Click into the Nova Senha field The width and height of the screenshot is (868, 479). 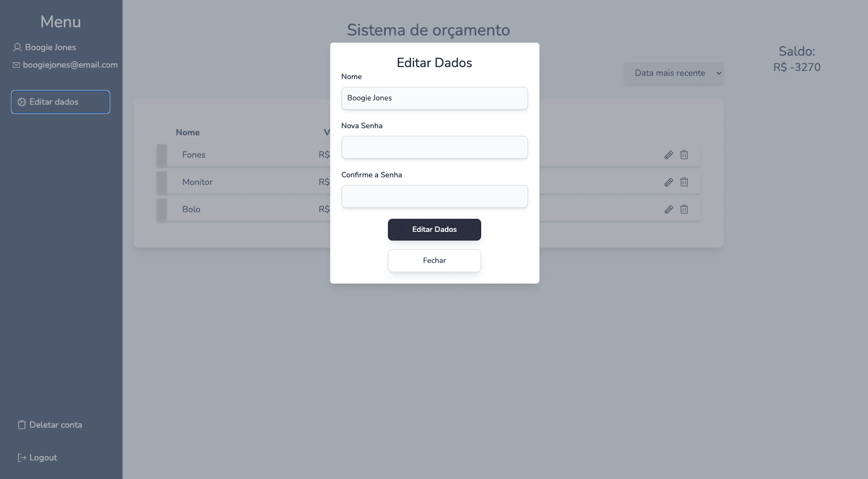(x=434, y=147)
